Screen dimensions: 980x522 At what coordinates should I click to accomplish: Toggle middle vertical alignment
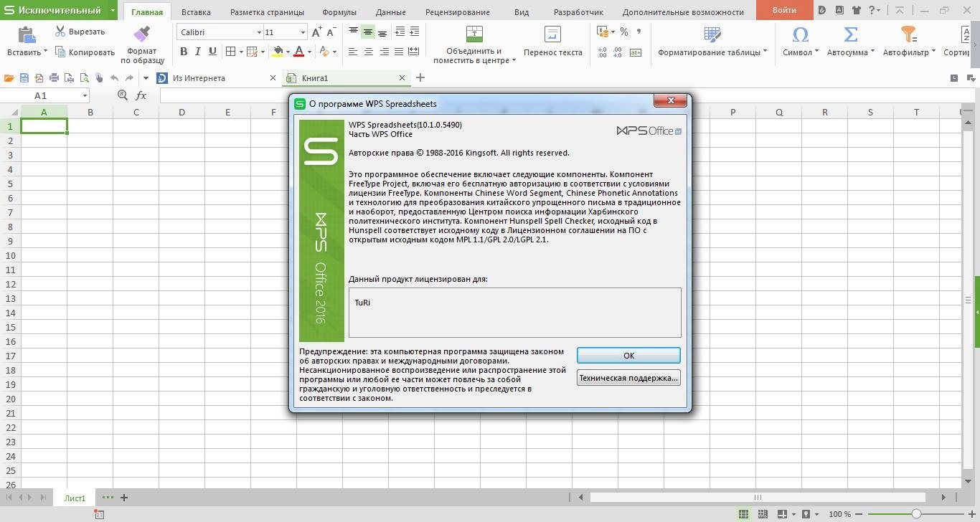368,32
